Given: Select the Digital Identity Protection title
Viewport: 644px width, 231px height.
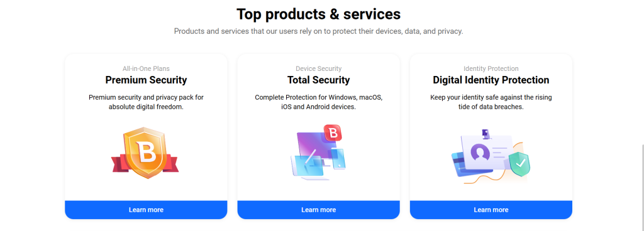Looking at the screenshot, I should tap(491, 80).
